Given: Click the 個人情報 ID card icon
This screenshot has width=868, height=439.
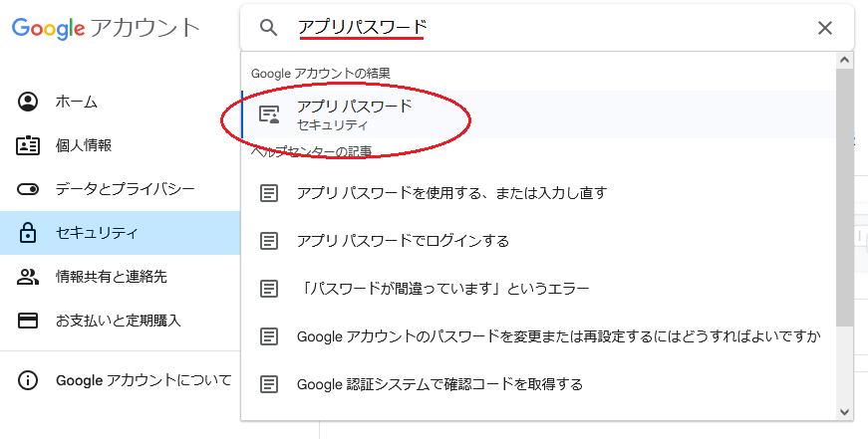Looking at the screenshot, I should pos(28,145).
